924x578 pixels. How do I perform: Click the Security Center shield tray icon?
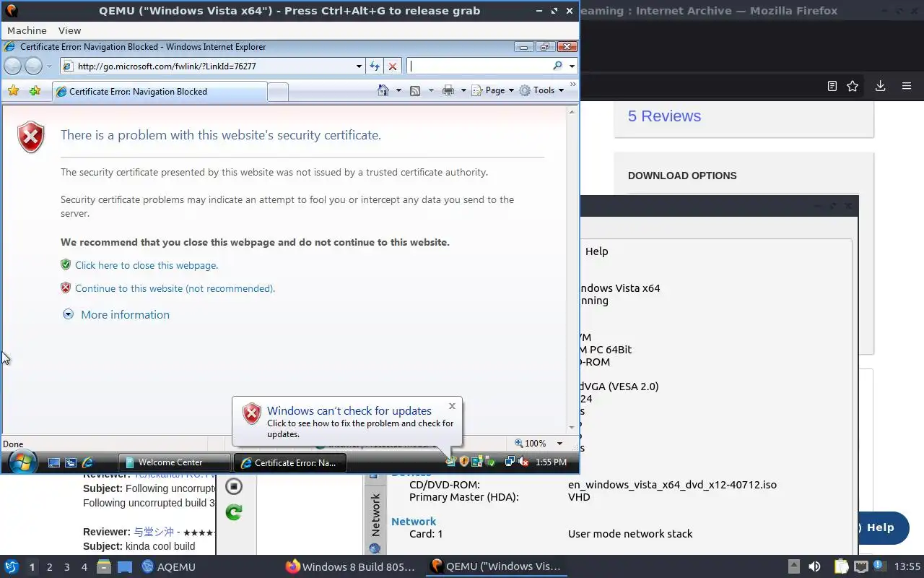(x=464, y=462)
